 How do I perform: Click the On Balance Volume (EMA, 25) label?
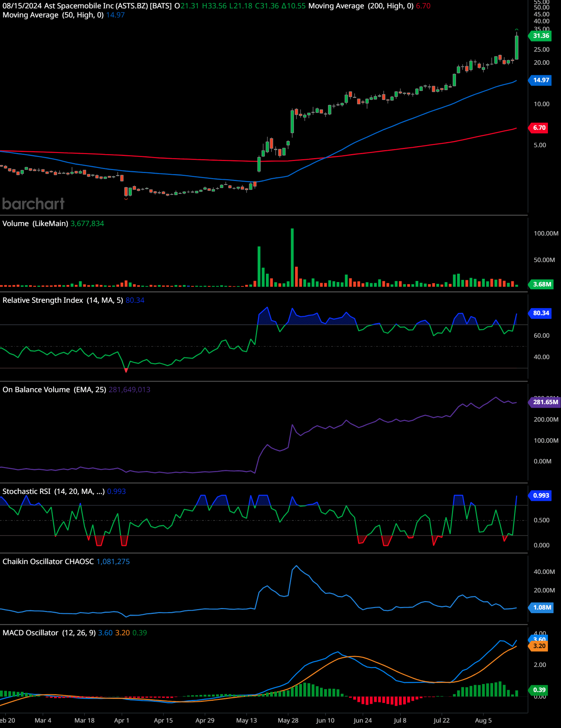pos(54,390)
